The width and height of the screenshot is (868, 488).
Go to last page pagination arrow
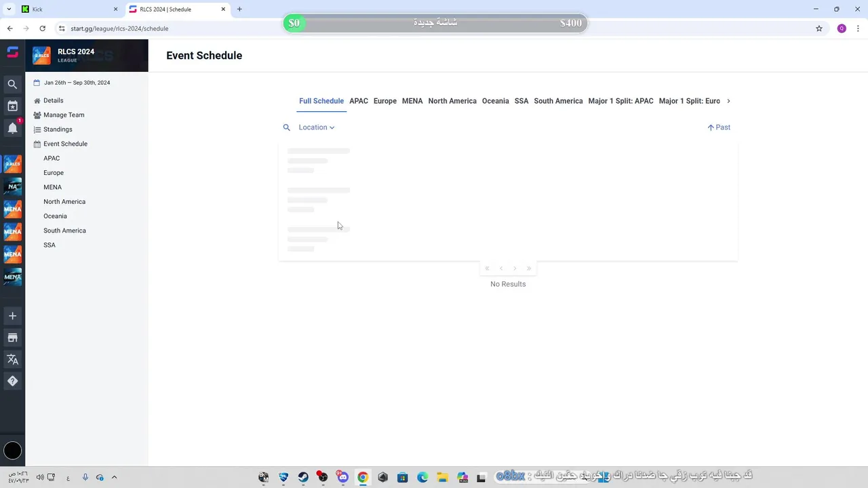coord(529,268)
